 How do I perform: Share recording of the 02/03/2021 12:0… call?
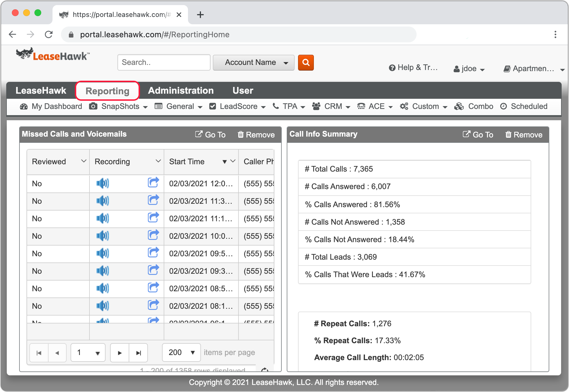(x=153, y=182)
